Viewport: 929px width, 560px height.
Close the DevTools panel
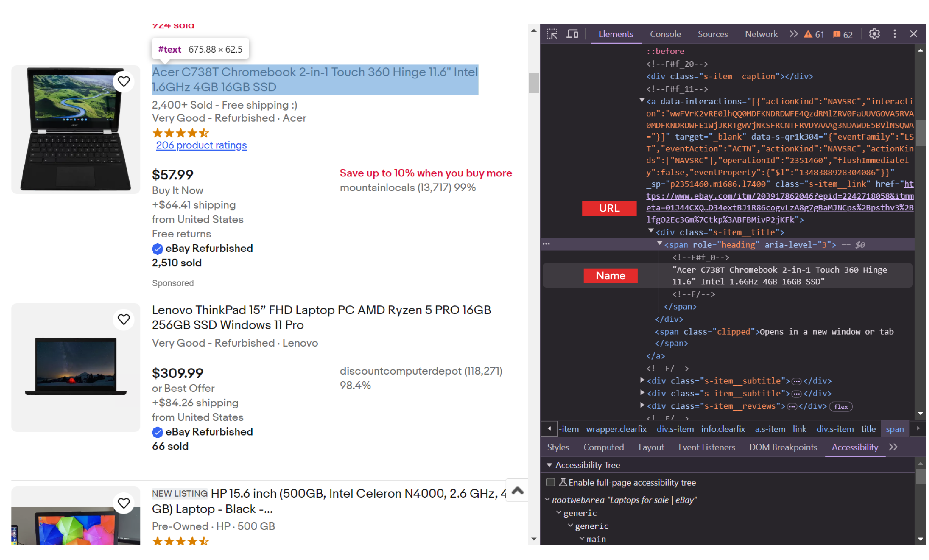point(914,34)
